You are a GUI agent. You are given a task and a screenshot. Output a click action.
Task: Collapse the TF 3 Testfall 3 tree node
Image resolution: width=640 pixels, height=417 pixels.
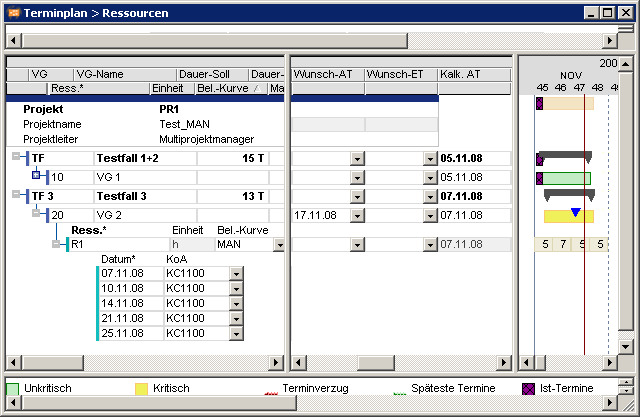pos(16,194)
